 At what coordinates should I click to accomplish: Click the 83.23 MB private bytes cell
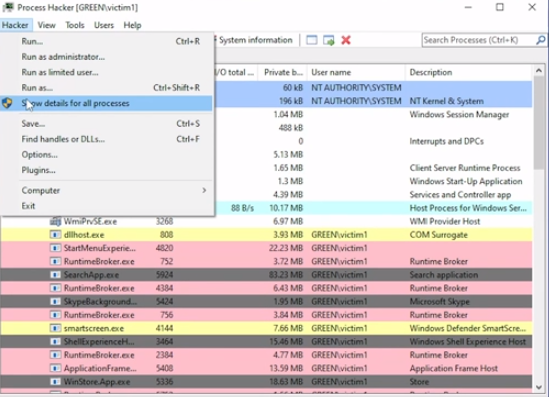[286, 275]
